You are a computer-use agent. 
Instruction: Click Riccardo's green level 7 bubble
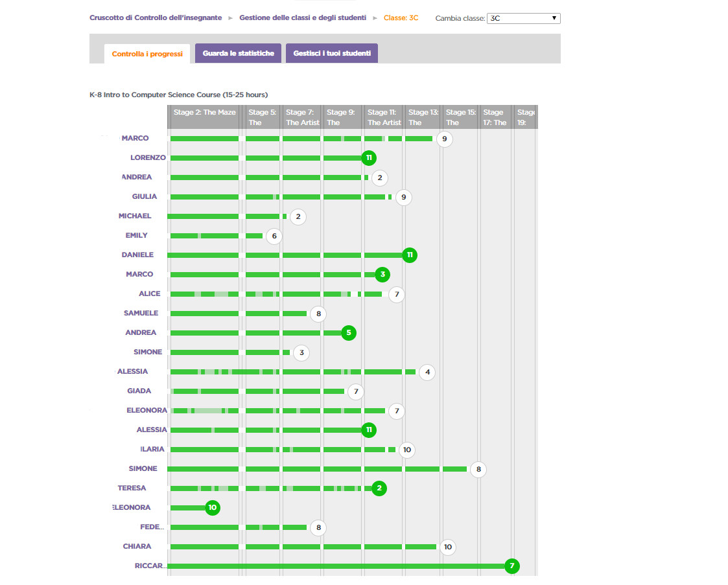tap(512, 566)
